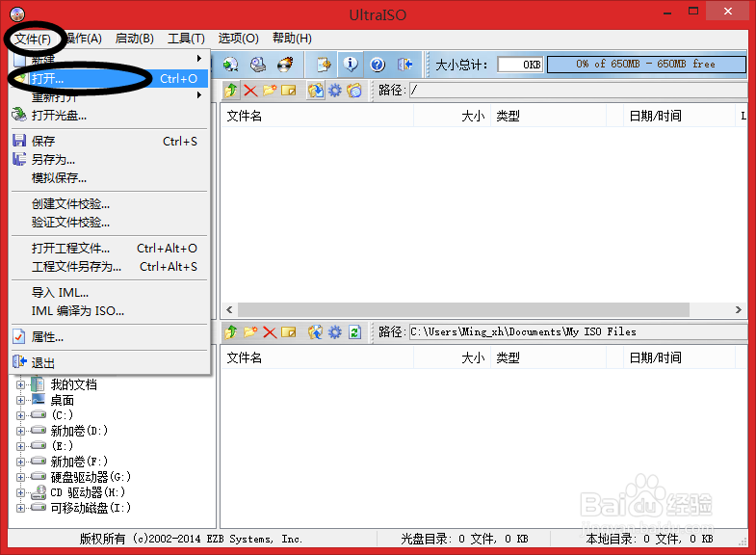Image resolution: width=756 pixels, height=555 pixels.
Task: Expand the (E:) drive node
Action: coord(21,446)
